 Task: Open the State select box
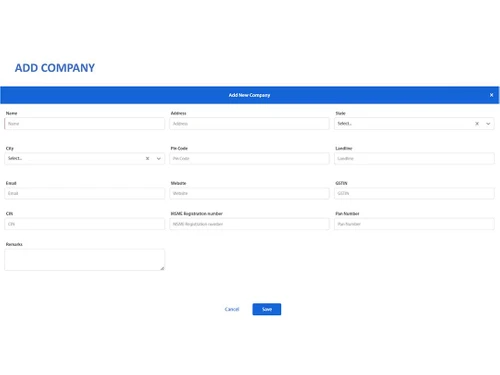(414, 124)
